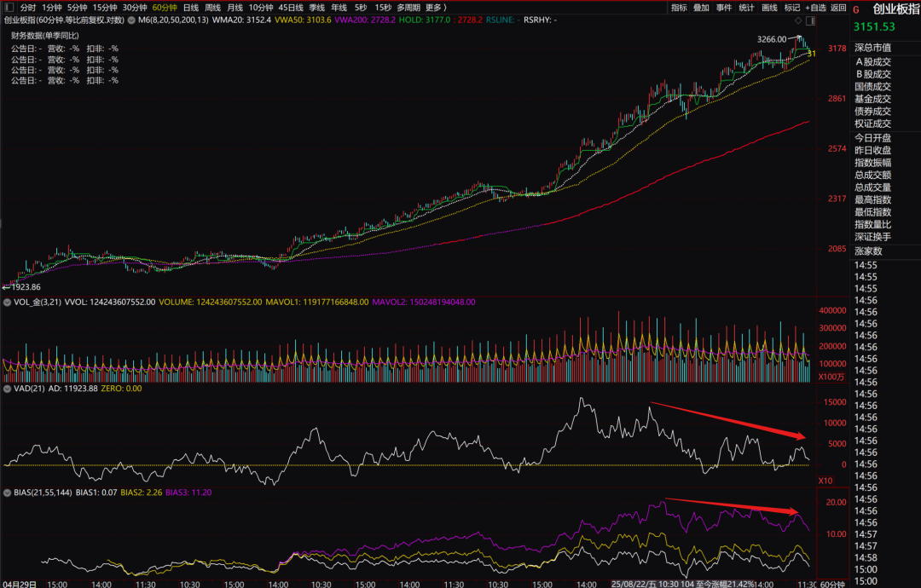The image size is (921, 588).
Task: Select the 5分钟 period
Action: pos(77,8)
